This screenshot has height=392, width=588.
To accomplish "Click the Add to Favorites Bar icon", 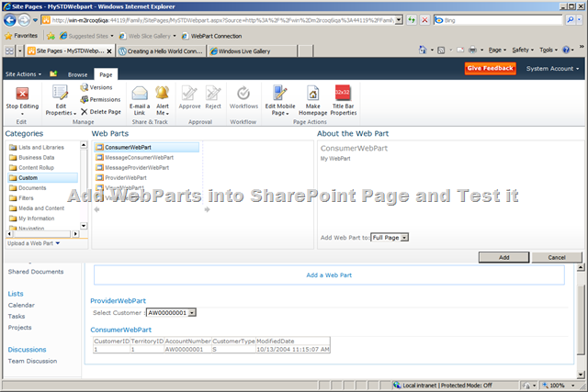I will 51,36.
